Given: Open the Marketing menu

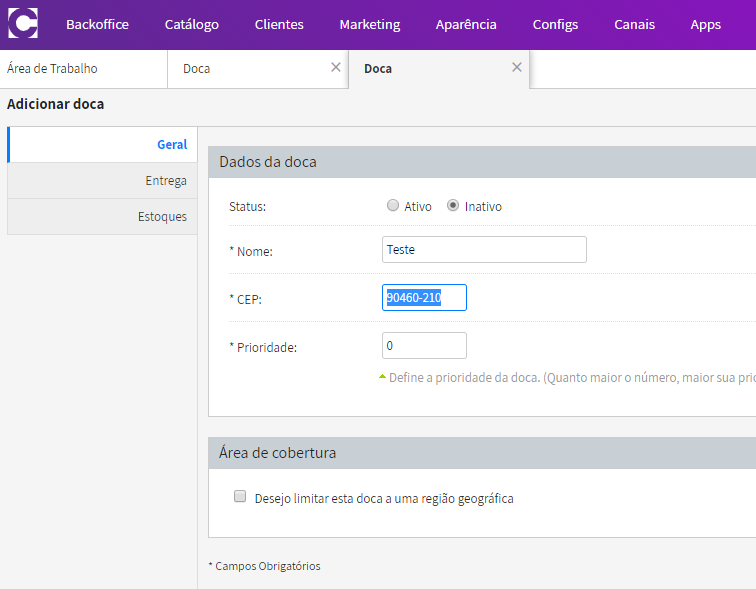Looking at the screenshot, I should pyautogui.click(x=370, y=25).
